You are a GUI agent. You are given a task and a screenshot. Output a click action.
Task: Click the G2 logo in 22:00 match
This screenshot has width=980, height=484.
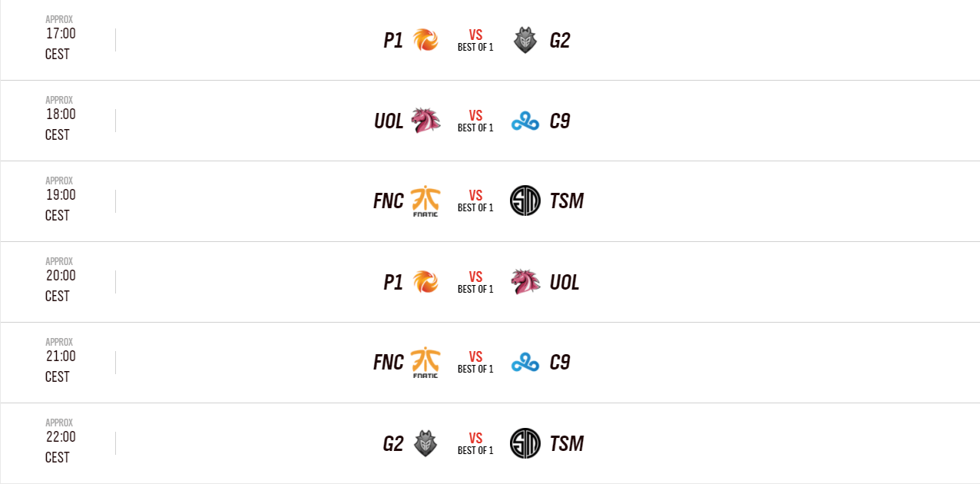tap(425, 443)
